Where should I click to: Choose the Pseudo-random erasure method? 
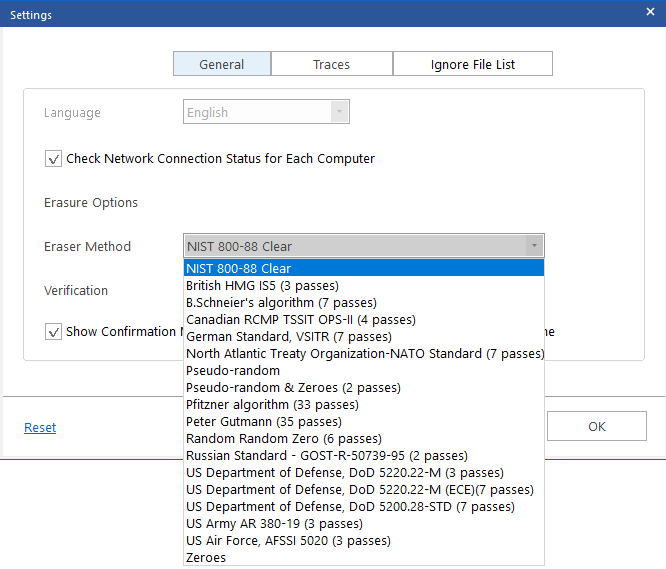[x=364, y=370]
